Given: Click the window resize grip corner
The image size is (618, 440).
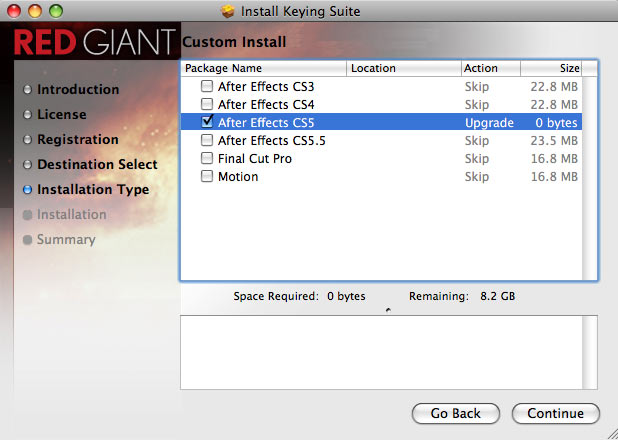Looking at the screenshot, I should point(612,434).
